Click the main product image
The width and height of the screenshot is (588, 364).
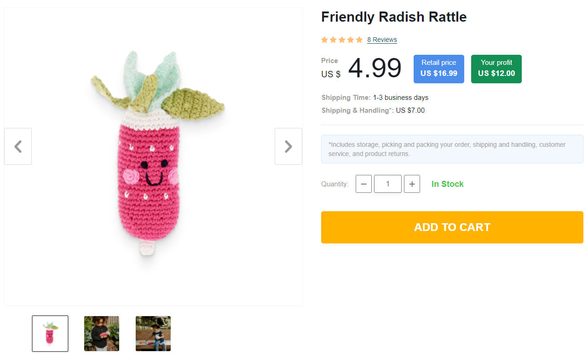153,156
